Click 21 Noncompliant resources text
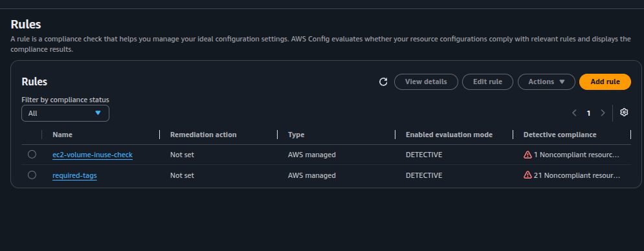Viewport: 644px width, 251px height. pos(577,175)
